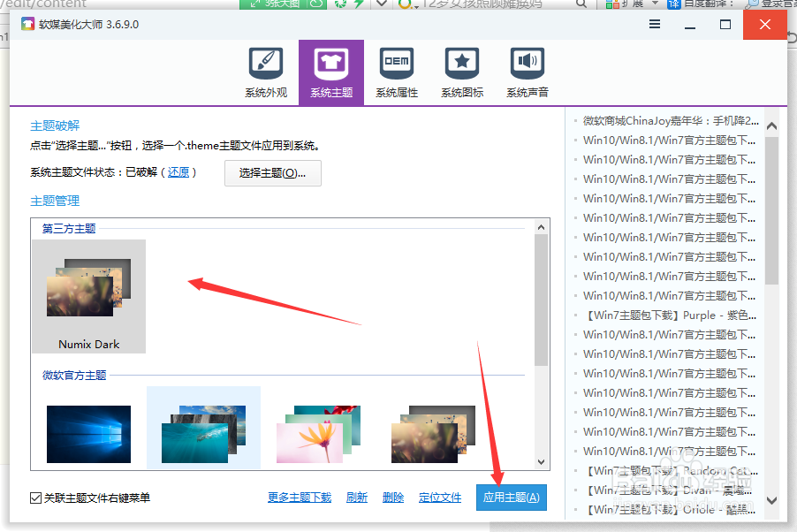797x532 pixels.
Task: Open 【Win7主题包下载】Random Cat news item
Action: click(671, 471)
